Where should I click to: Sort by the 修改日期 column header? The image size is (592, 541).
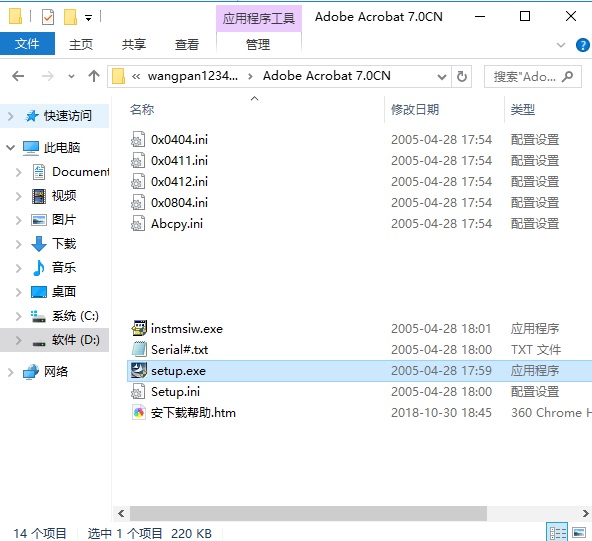coord(415,109)
